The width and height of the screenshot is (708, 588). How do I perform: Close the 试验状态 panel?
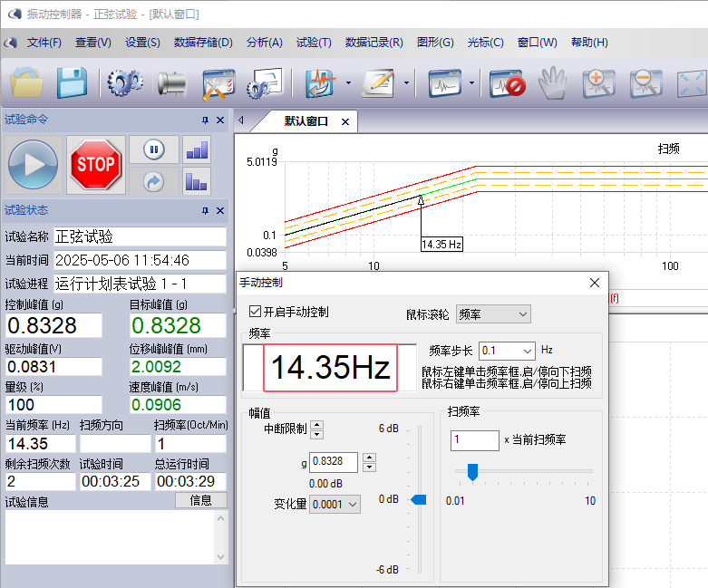[x=220, y=211]
